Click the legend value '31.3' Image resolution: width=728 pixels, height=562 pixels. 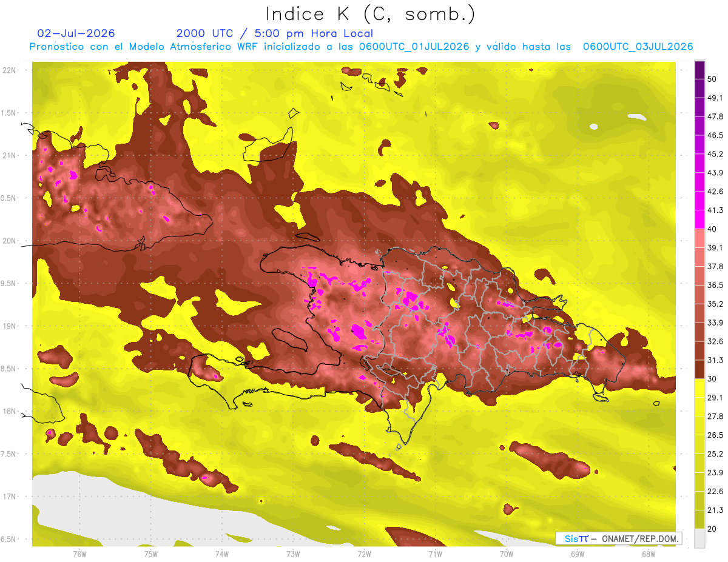coord(715,360)
